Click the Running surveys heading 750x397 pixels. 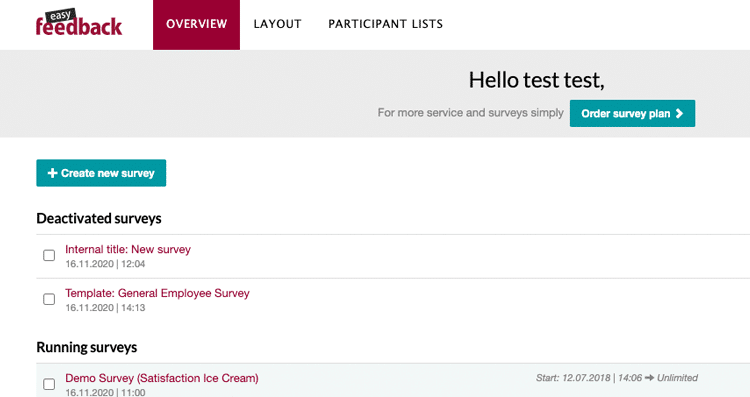point(87,347)
